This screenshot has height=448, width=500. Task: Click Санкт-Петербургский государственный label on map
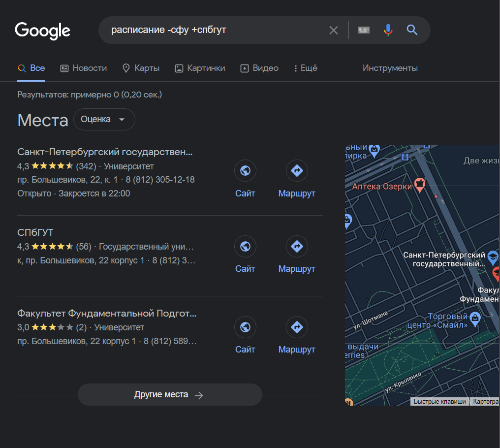tap(444, 259)
